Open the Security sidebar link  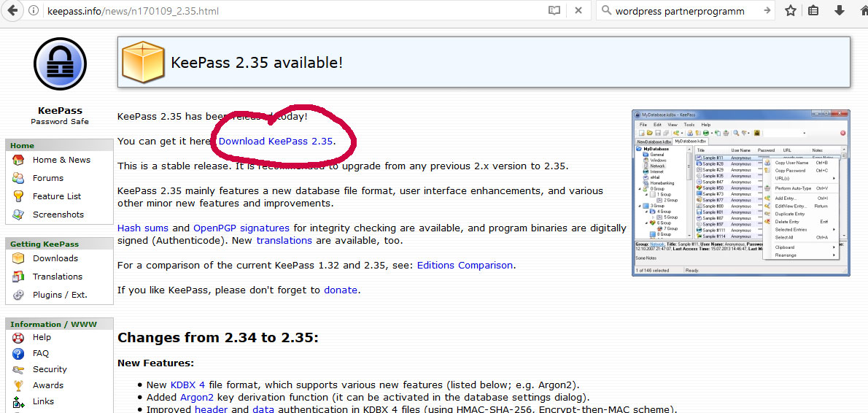point(50,369)
